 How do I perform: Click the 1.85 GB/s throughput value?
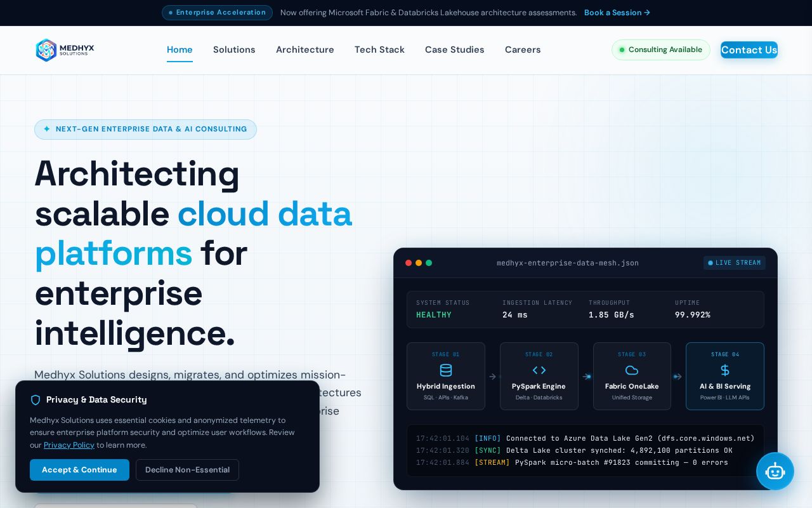tap(612, 315)
